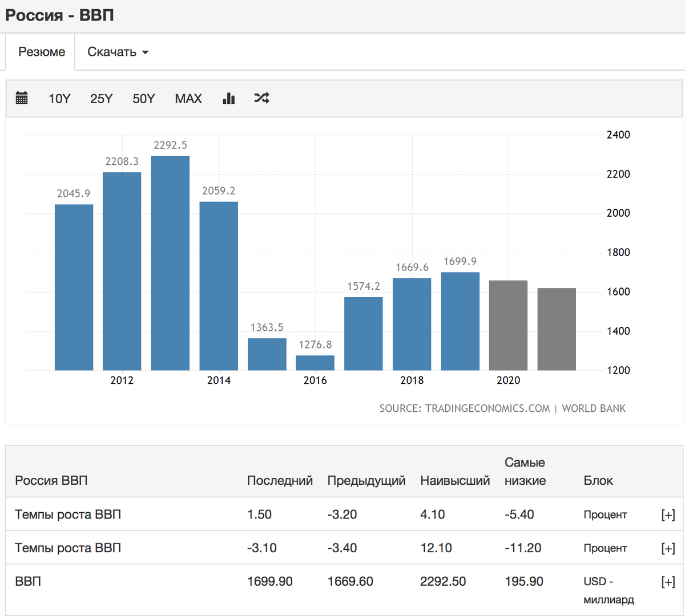Click the shuffle compare icon

(261, 98)
